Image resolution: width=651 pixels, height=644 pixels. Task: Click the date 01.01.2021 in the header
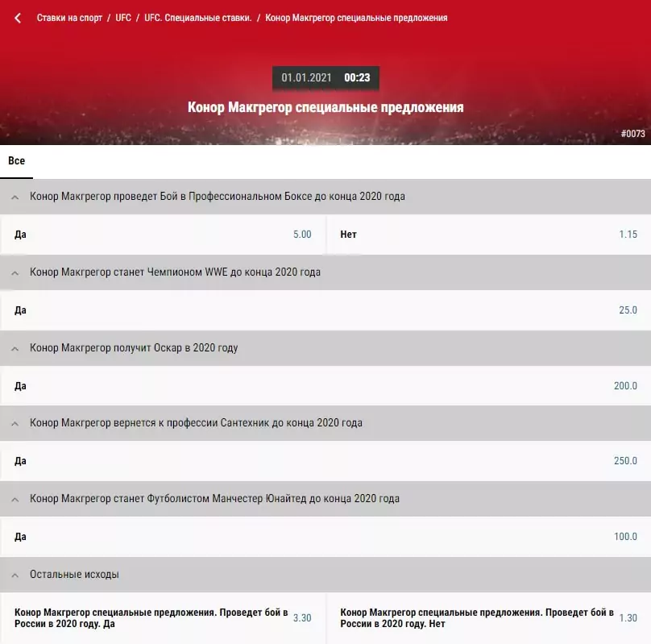306,77
